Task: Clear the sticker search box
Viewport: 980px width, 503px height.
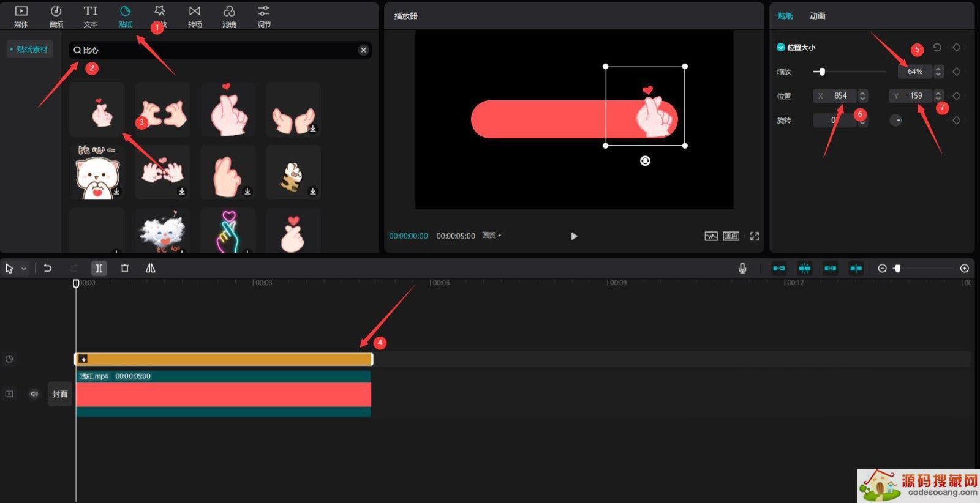Action: [x=363, y=50]
